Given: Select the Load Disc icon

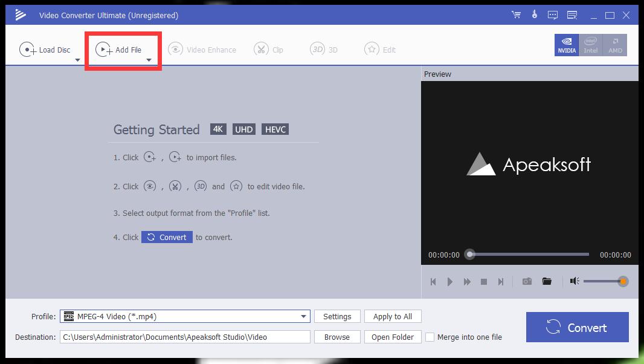Looking at the screenshot, I should pos(27,48).
